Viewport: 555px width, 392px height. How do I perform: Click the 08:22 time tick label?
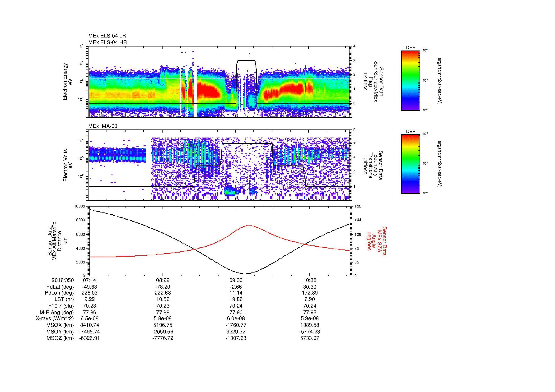[163, 280]
